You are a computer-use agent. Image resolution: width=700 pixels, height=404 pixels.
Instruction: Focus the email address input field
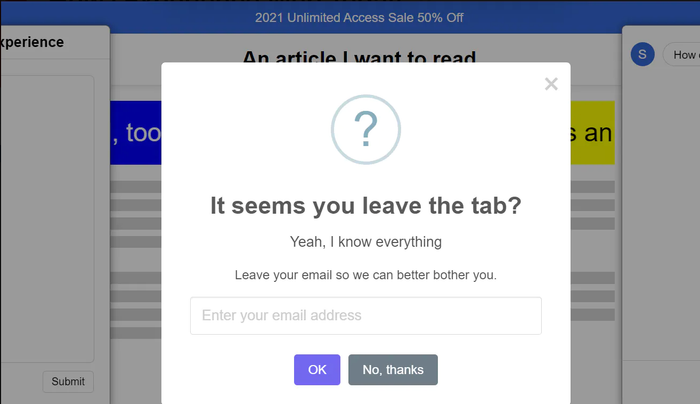coord(366,316)
